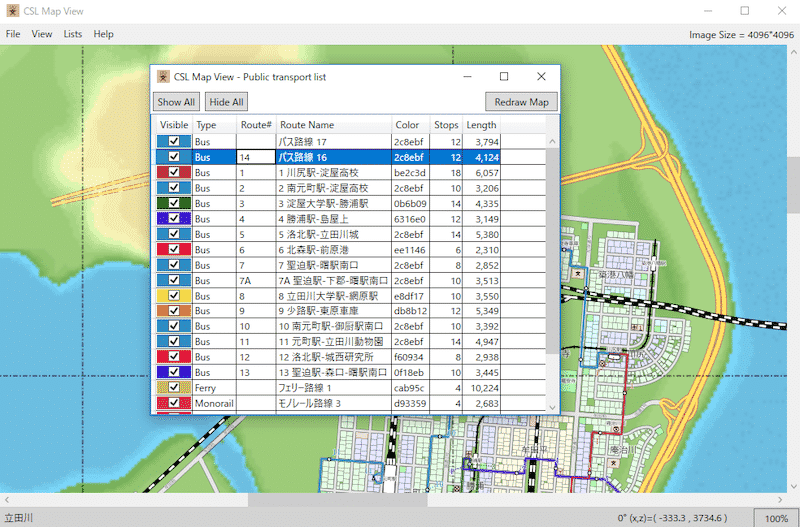The image size is (800, 527).
Task: Open the Lists menu
Action: (73, 34)
